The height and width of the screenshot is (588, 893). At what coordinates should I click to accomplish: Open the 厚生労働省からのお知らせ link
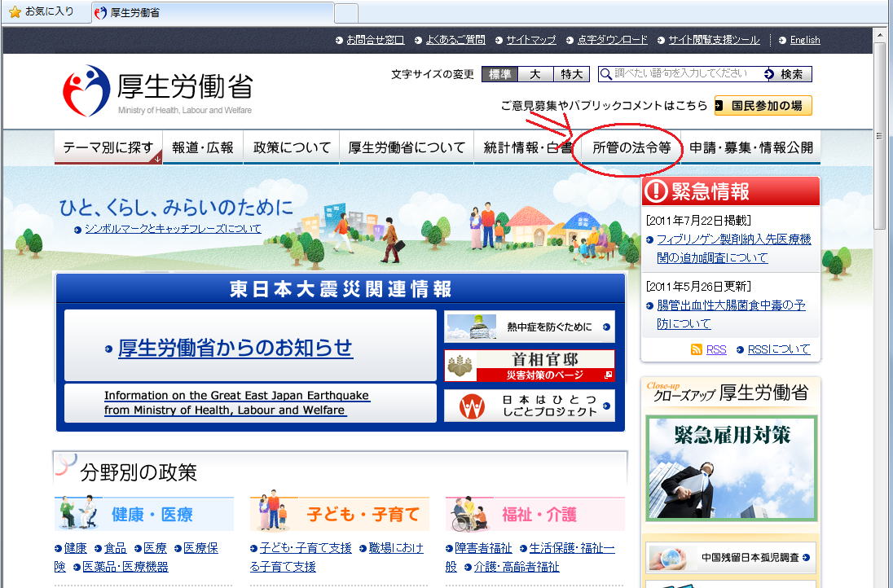click(235, 348)
